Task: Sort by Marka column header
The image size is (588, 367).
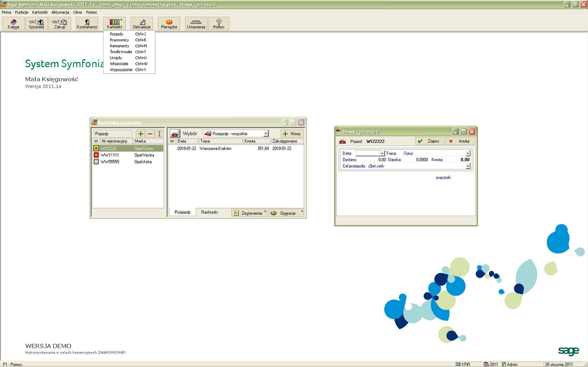Action: (x=148, y=141)
